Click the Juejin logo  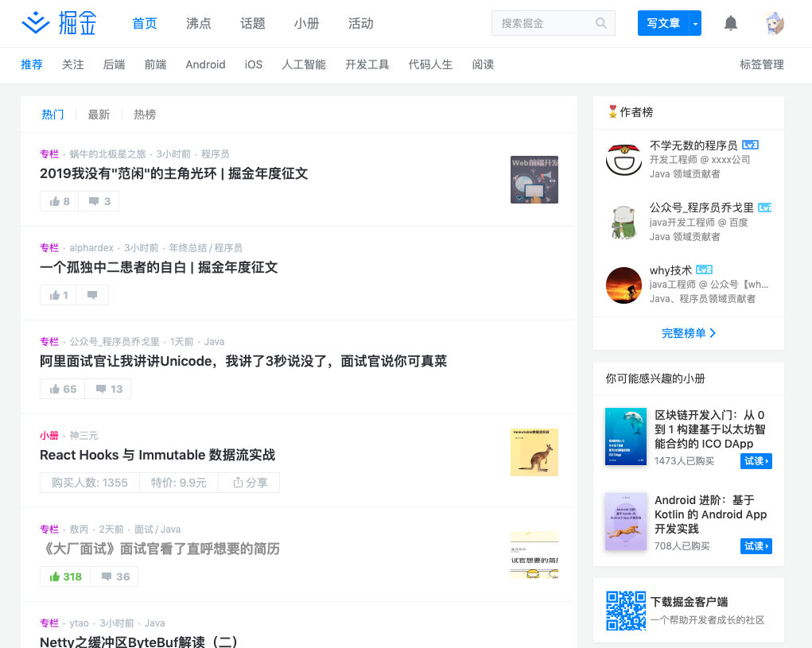(x=59, y=23)
